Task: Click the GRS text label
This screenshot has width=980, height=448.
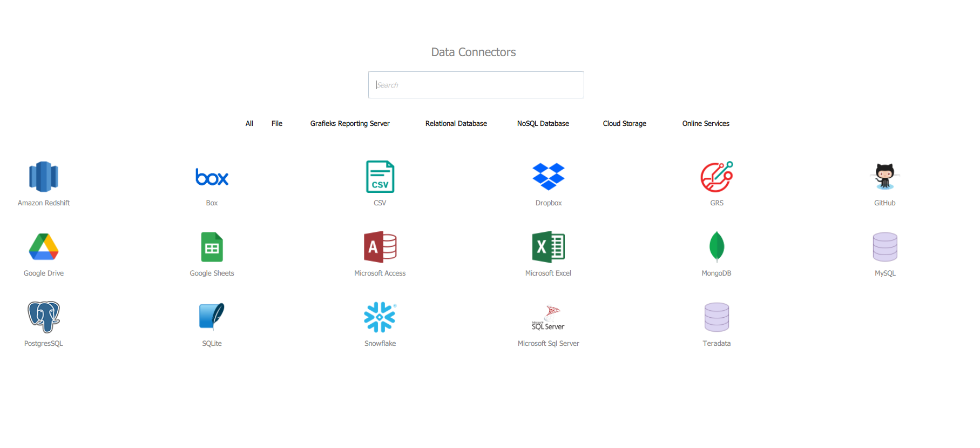Action: point(717,203)
